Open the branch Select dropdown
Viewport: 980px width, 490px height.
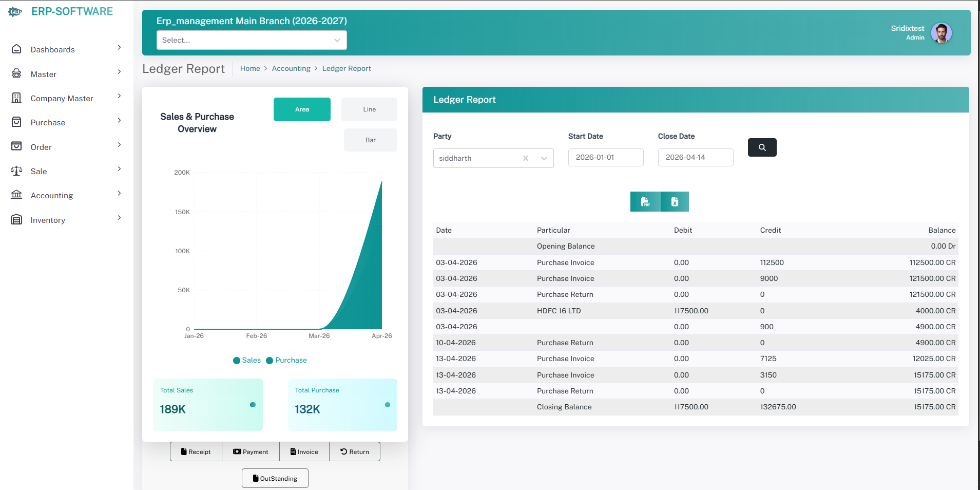point(251,40)
